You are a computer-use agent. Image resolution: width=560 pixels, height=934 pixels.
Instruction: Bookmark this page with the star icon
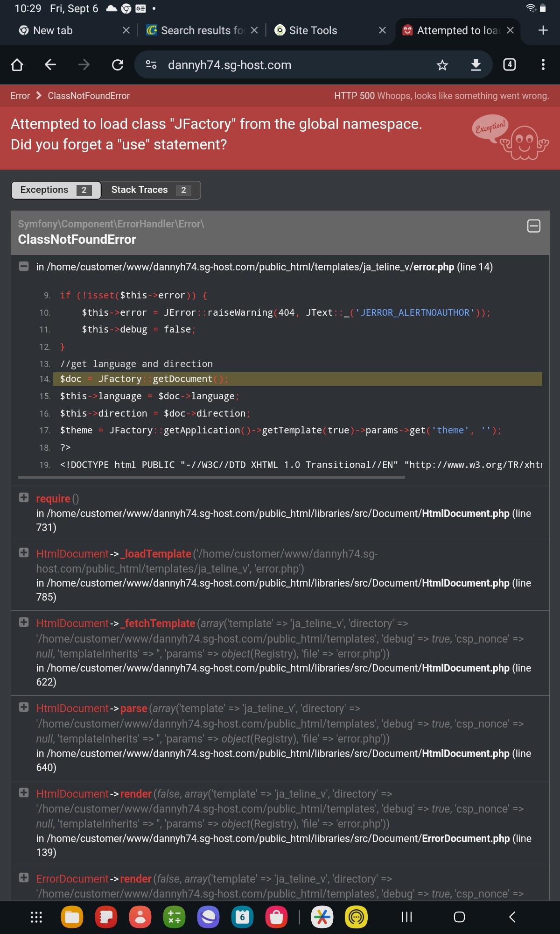point(442,65)
